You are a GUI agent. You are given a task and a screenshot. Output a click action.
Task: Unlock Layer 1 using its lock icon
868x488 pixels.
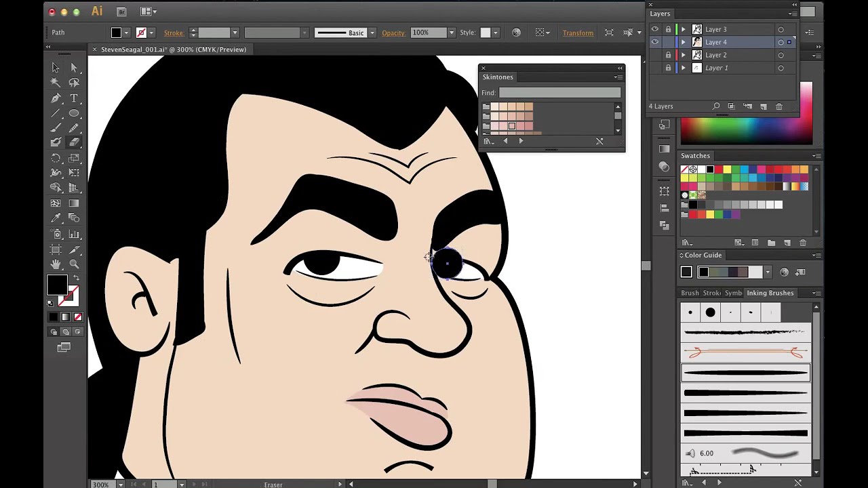coord(668,68)
